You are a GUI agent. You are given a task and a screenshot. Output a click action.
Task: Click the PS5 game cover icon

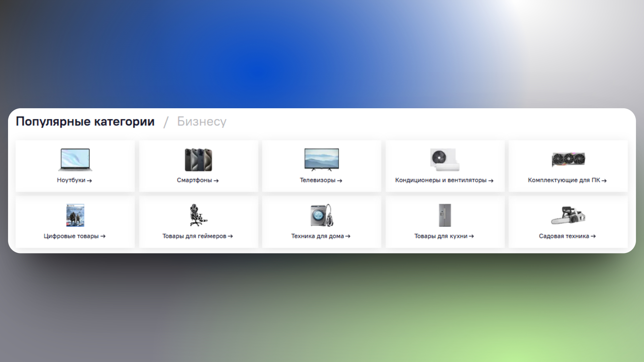click(75, 215)
